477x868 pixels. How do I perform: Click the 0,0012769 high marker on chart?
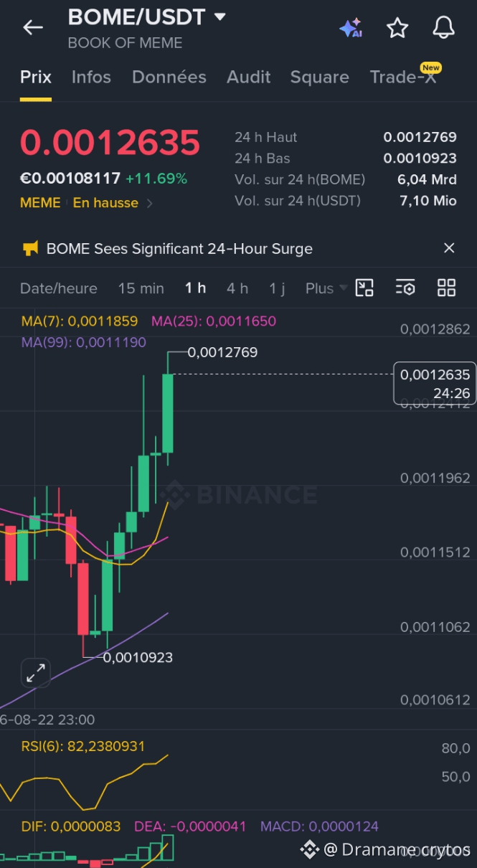point(222,352)
